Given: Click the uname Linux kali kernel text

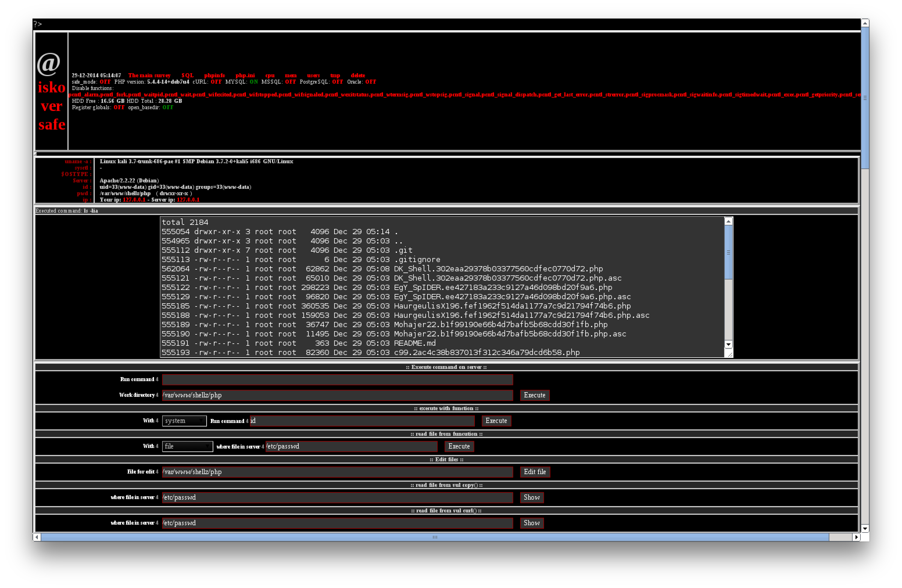Looking at the screenshot, I should 196,162.
